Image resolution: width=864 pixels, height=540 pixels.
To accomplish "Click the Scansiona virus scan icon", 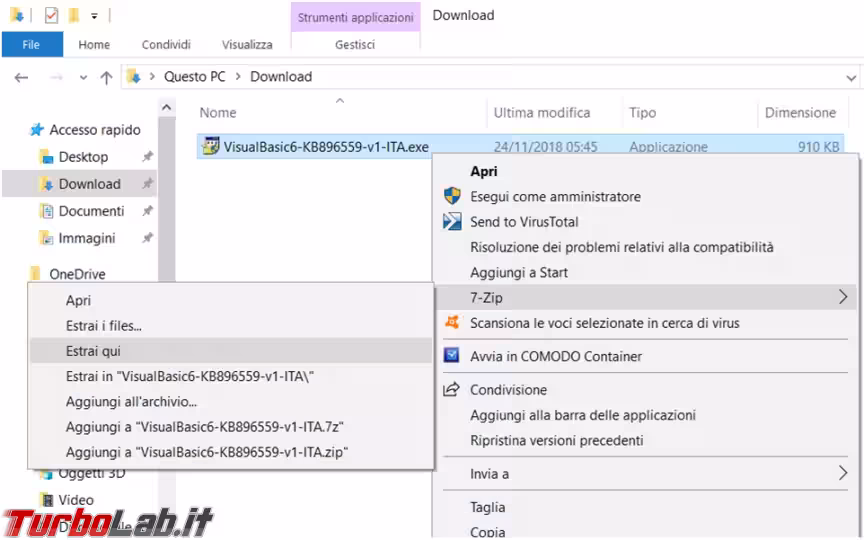I will click(452, 322).
